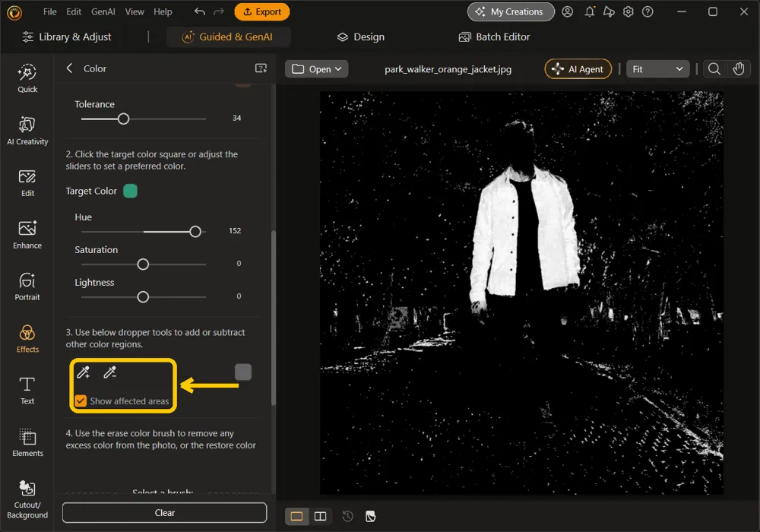The image size is (760, 532).
Task: Open the account profile icon
Action: [x=567, y=11]
